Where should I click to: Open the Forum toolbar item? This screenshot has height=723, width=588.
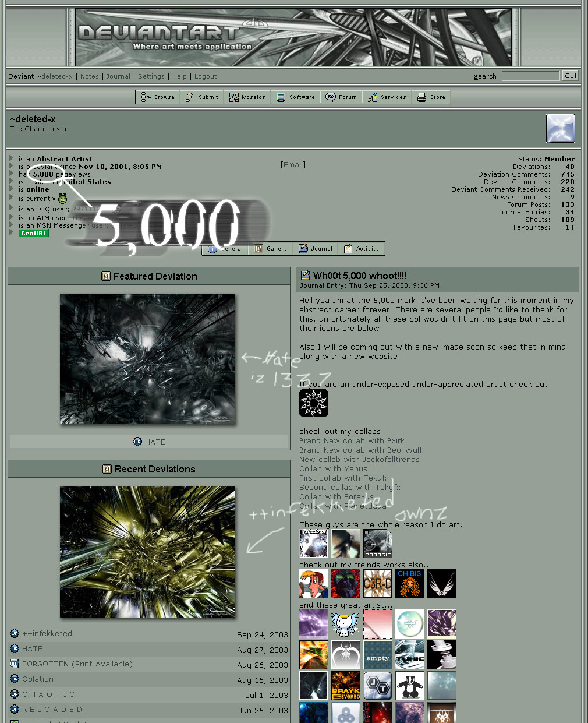tap(341, 97)
